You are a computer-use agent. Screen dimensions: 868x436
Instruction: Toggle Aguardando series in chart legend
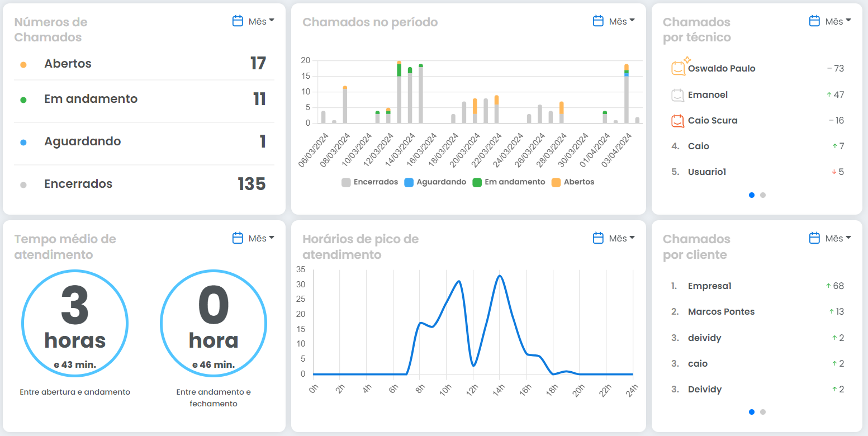(435, 182)
